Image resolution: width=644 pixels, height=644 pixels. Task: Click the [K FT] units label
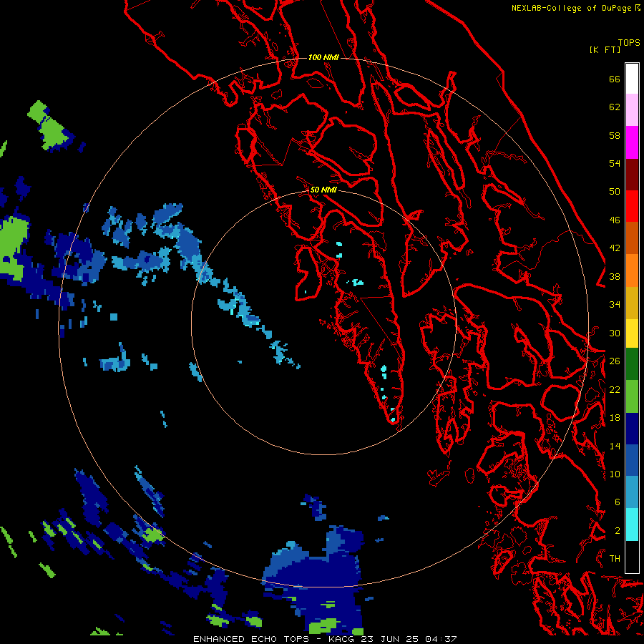[x=605, y=49]
